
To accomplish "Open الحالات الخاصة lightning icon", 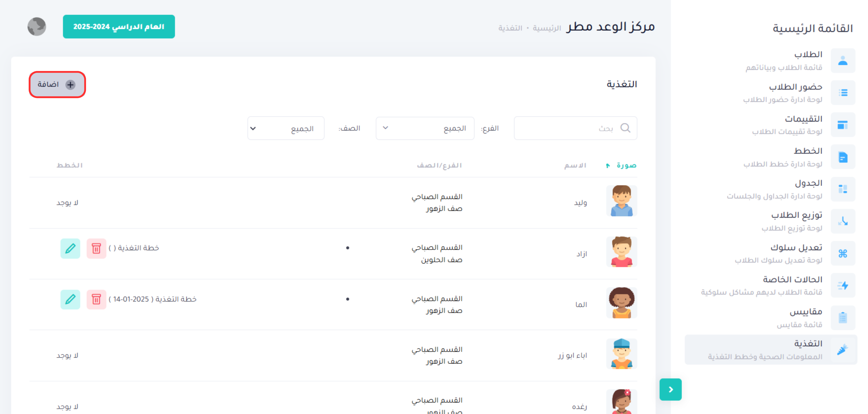I will (x=843, y=285).
